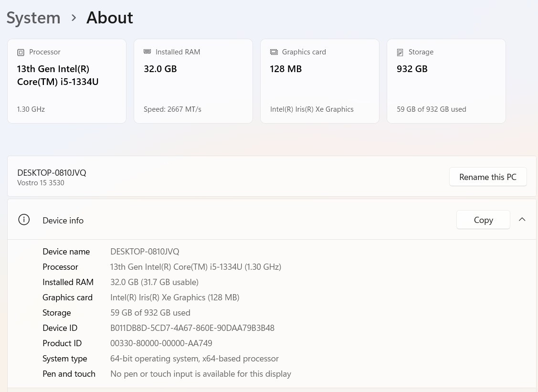The width and height of the screenshot is (538, 392).
Task: Click the Device info section label
Action: pyautogui.click(x=63, y=221)
